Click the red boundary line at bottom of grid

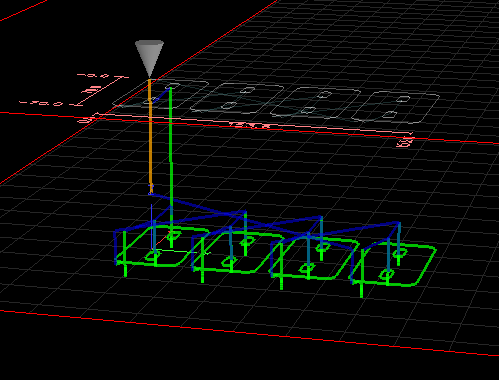click(x=249, y=333)
